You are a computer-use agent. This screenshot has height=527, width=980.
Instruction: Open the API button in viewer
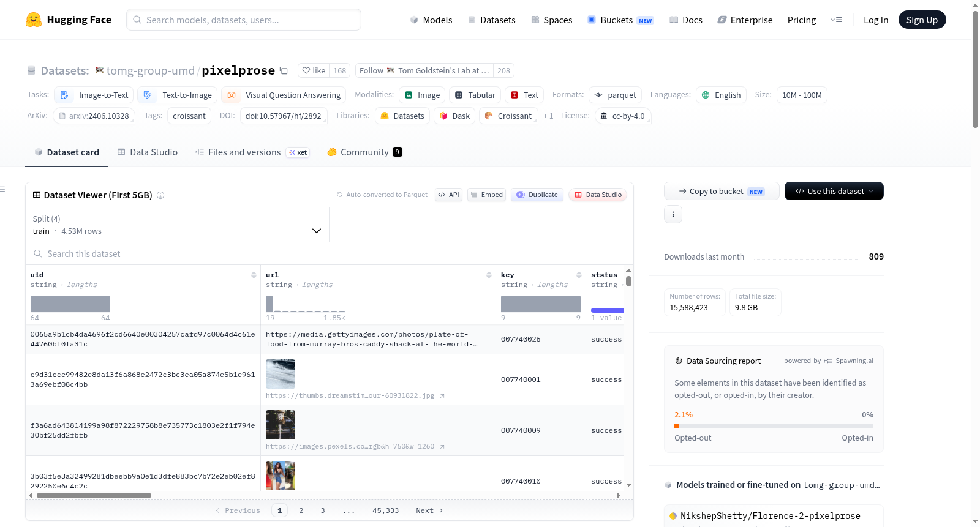(448, 195)
